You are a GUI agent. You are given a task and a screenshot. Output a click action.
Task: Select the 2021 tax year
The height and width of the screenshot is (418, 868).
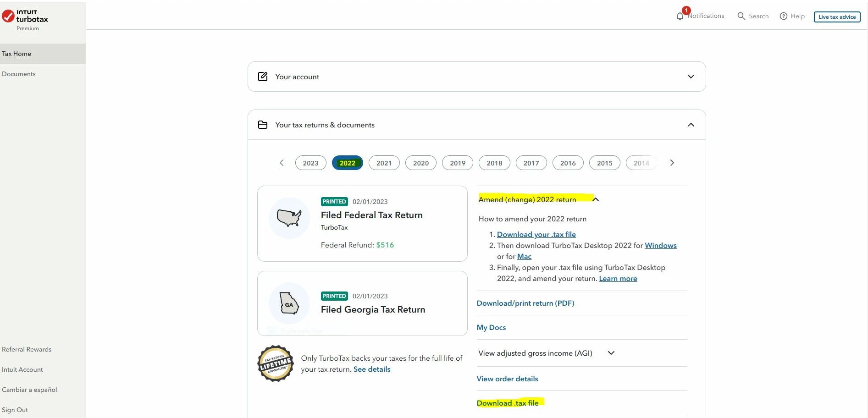click(384, 163)
